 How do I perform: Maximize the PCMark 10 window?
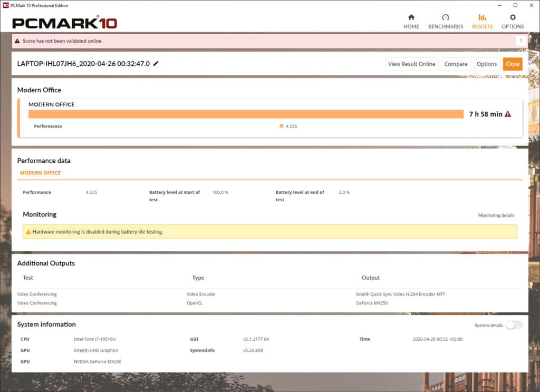click(x=515, y=5)
